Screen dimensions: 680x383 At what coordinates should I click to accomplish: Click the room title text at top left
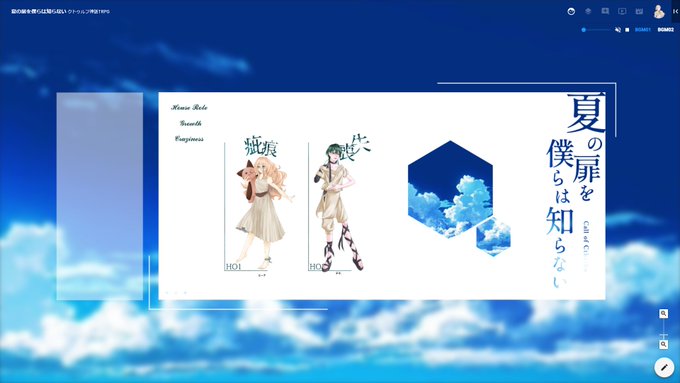point(60,12)
